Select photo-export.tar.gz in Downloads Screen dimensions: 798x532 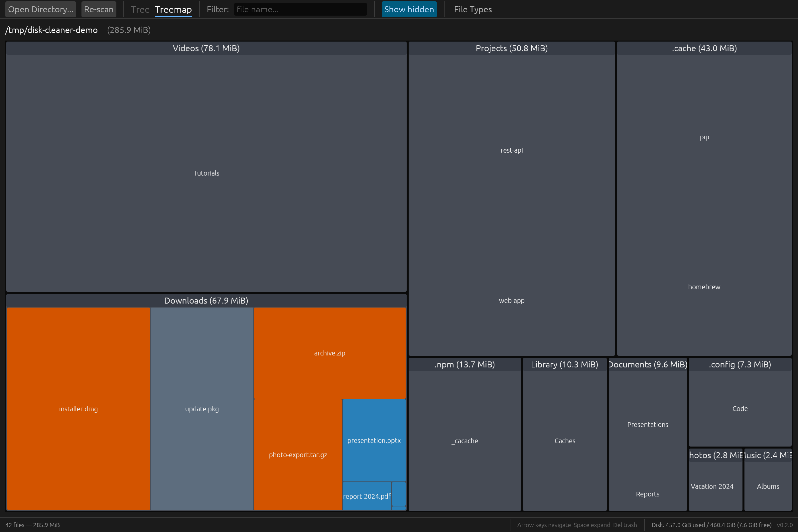click(298, 455)
